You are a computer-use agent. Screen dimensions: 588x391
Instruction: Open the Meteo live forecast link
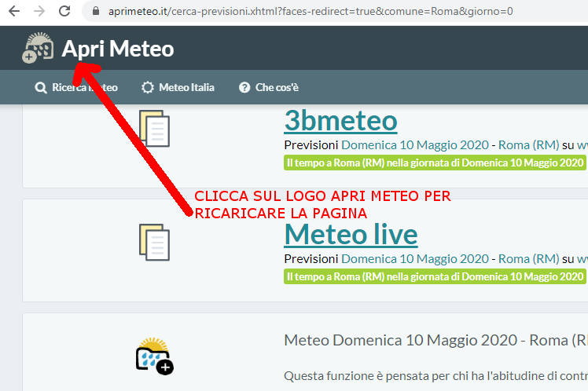[351, 235]
